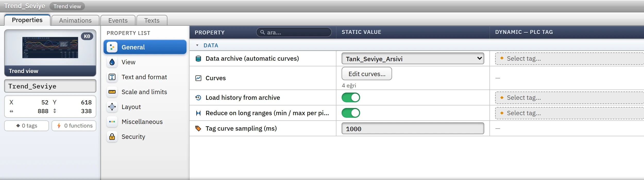Switch to the Properties tab
644x180 pixels.
click(x=27, y=20)
